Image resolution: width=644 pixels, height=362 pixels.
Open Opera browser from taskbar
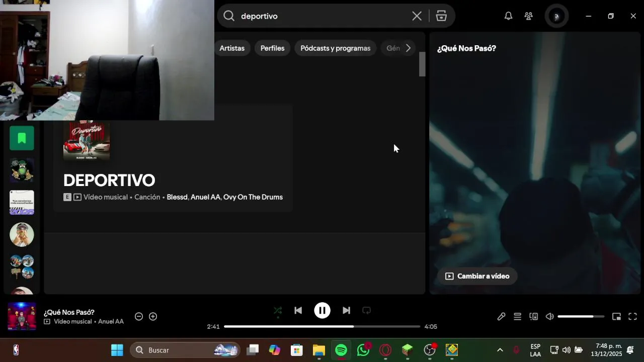(385, 350)
